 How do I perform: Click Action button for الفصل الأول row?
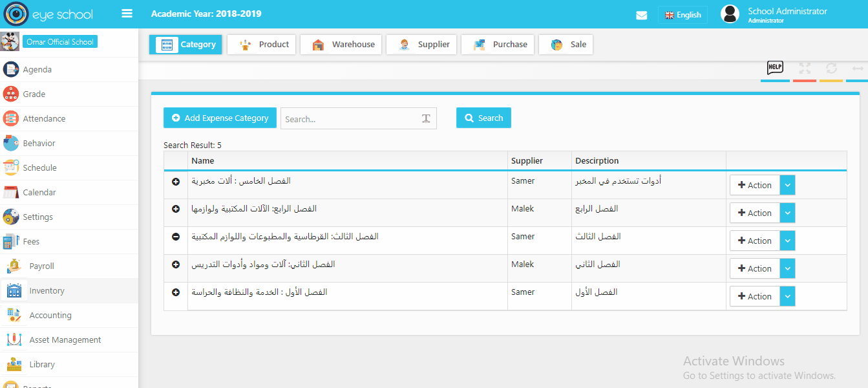pyautogui.click(x=755, y=296)
